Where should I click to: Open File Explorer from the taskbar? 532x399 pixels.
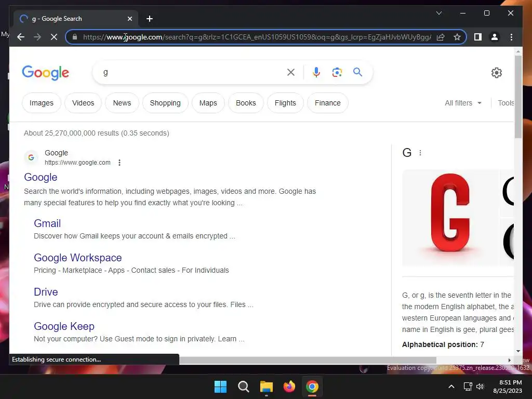point(267,387)
